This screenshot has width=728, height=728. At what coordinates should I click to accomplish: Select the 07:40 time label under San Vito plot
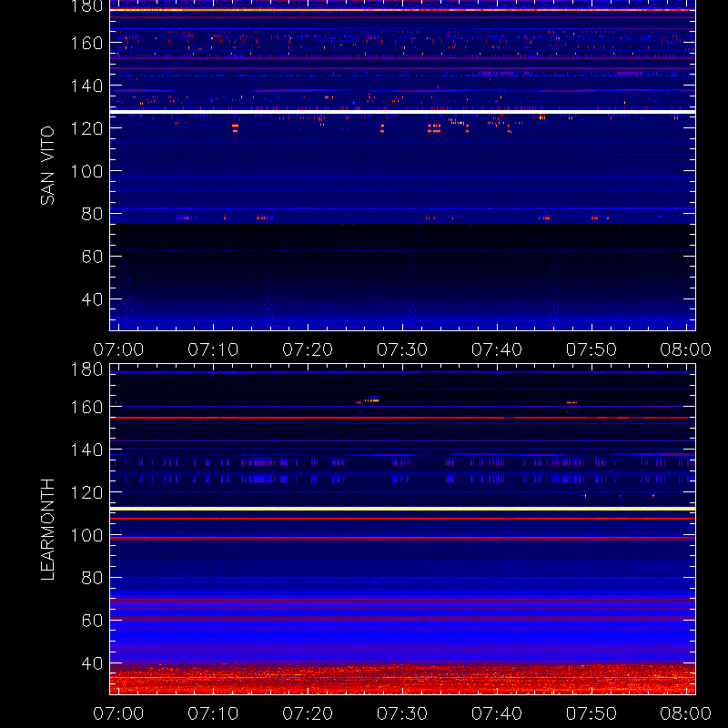tap(497, 349)
